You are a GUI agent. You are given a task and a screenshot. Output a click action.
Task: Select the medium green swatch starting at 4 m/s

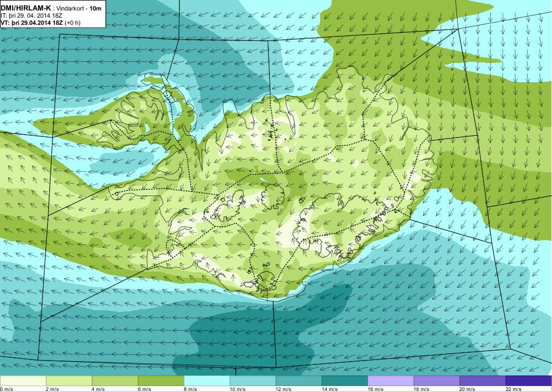[115, 381]
